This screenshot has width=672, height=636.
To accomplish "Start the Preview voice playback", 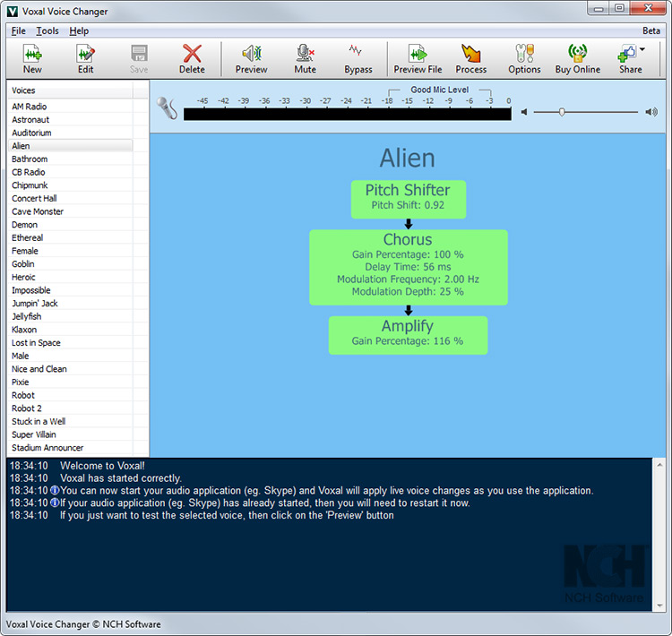I will click(251, 59).
